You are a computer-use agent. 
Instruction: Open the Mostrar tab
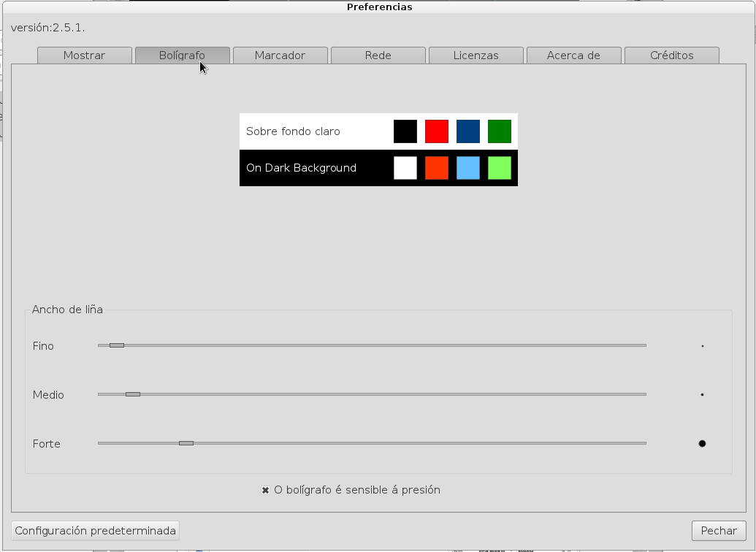(84, 55)
